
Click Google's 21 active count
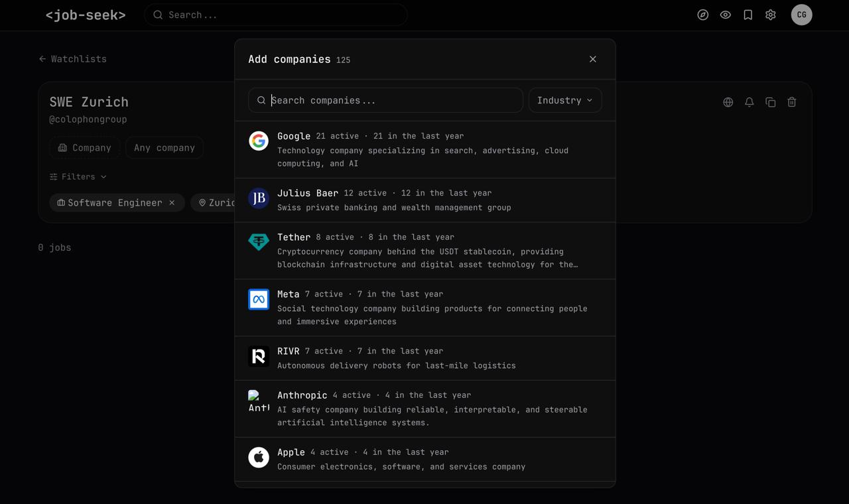[338, 136]
